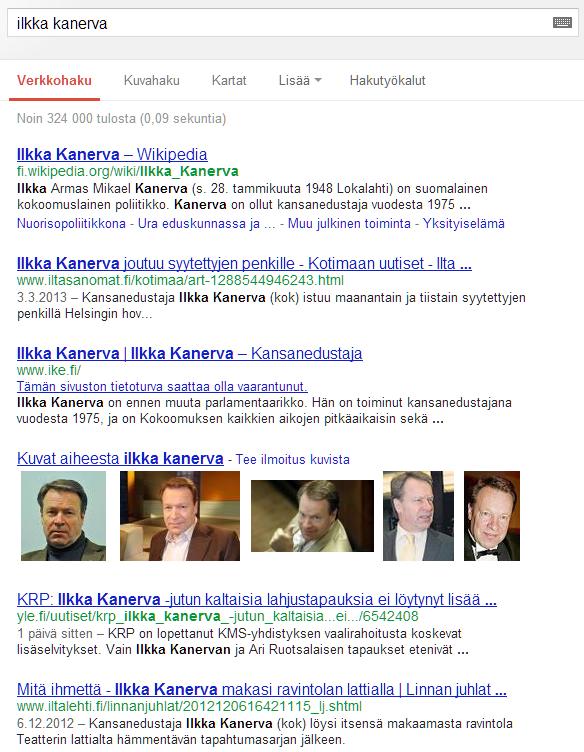Open the Yksityiselämä section link
Screen dimensions: 584x752
coord(464,223)
